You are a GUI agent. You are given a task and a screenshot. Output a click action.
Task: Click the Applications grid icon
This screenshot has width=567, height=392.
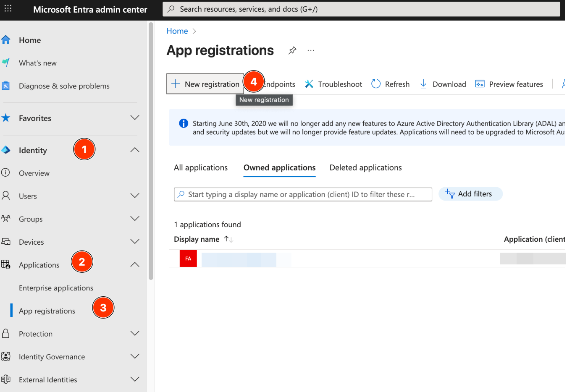(6, 264)
